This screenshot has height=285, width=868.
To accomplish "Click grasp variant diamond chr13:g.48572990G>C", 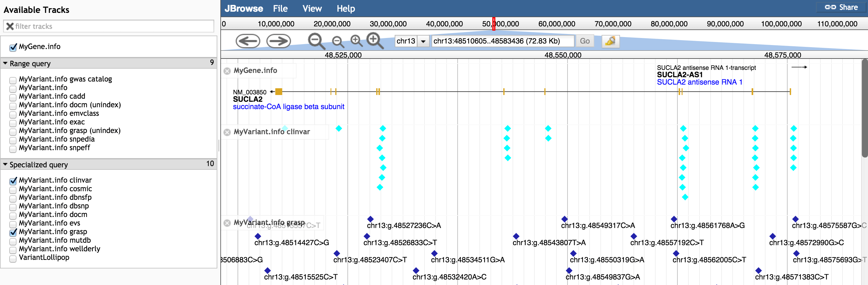I will 773,236.
